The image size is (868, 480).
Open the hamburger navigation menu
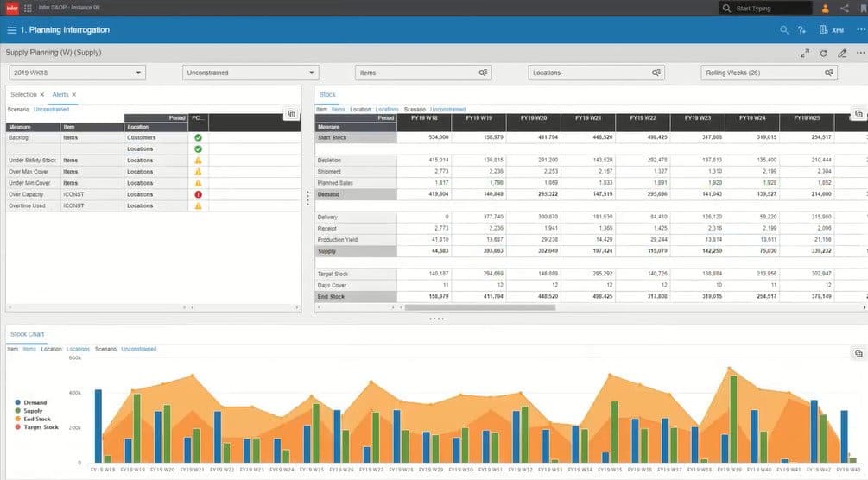tap(11, 30)
